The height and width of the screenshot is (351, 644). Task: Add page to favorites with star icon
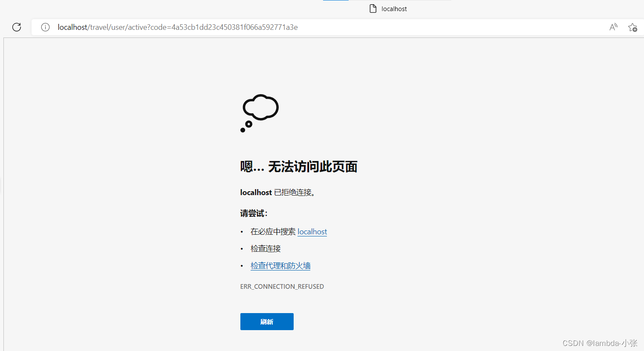point(632,27)
